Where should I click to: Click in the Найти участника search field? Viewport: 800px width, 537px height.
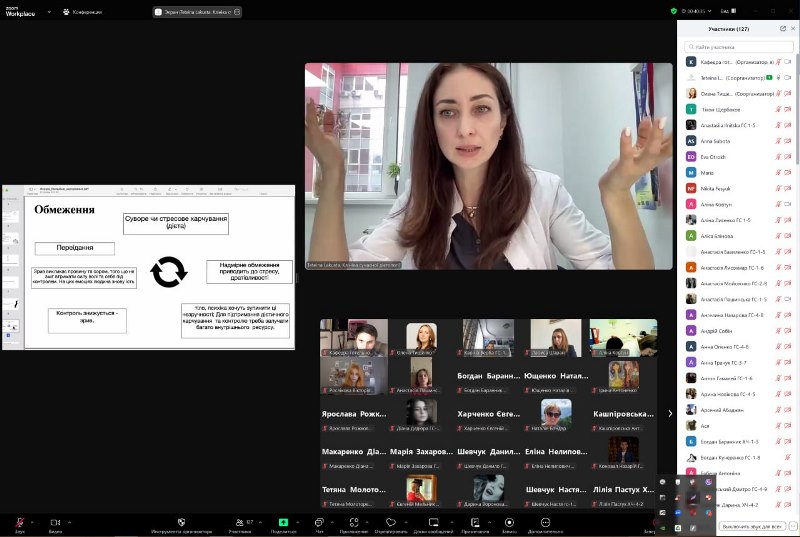pyautogui.click(x=739, y=47)
